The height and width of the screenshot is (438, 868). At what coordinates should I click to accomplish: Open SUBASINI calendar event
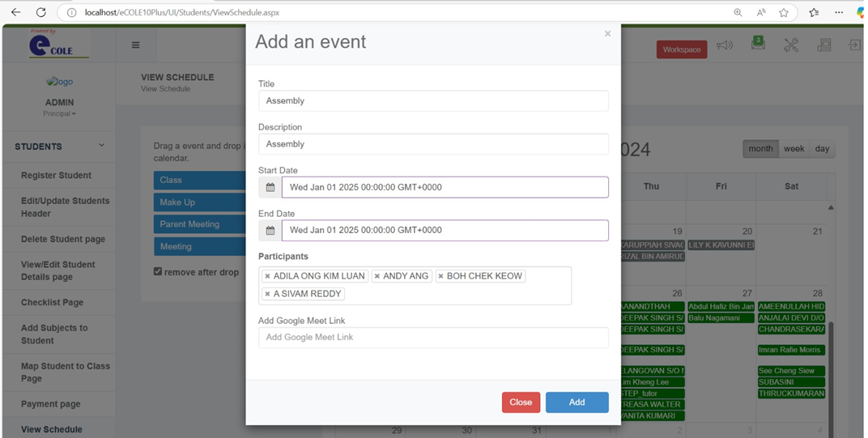tap(792, 382)
